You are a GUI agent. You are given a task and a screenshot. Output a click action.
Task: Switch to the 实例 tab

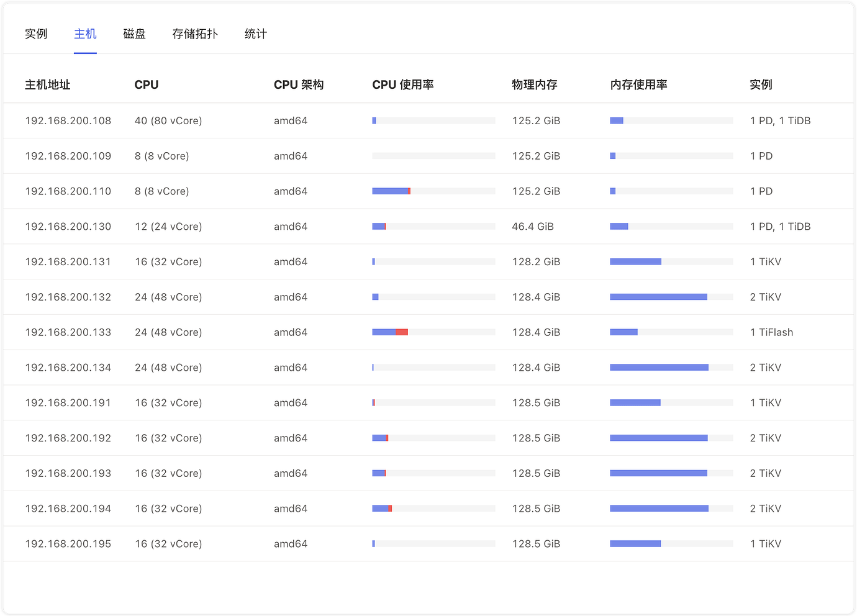point(36,34)
